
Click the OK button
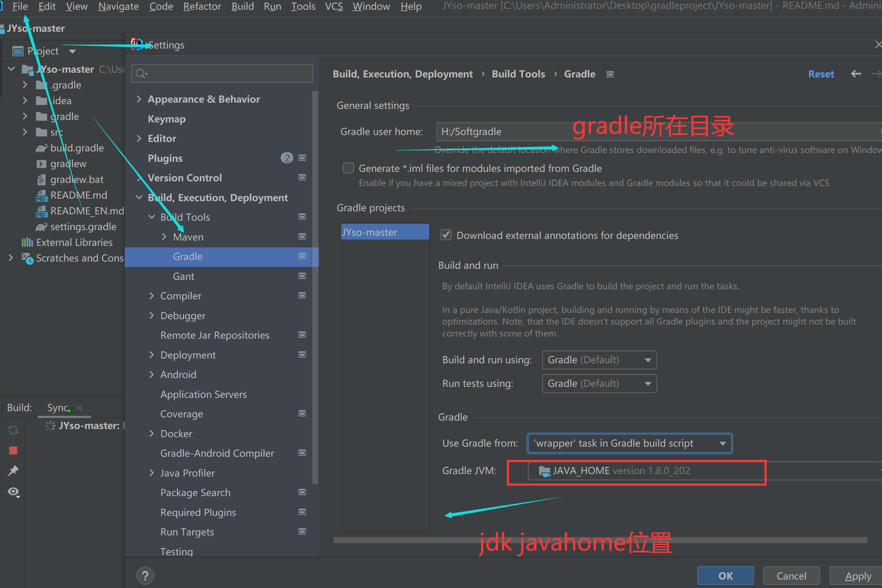[x=725, y=576]
